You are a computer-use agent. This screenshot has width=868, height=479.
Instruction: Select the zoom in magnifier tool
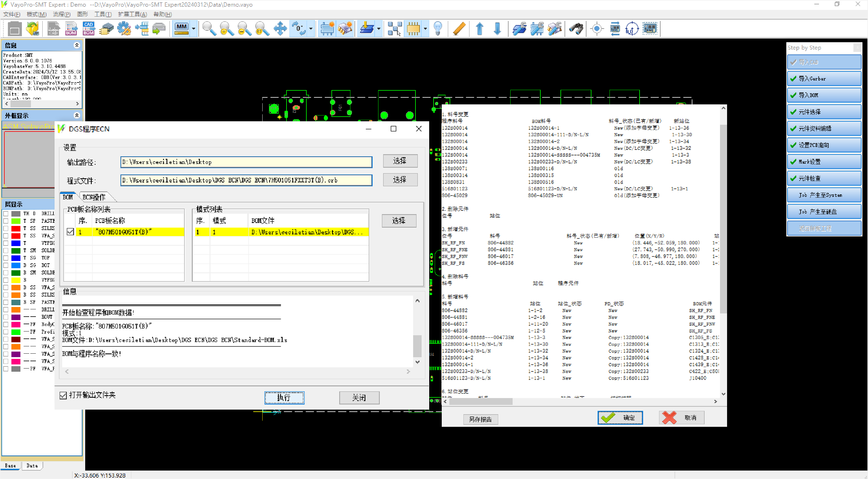coord(226,29)
